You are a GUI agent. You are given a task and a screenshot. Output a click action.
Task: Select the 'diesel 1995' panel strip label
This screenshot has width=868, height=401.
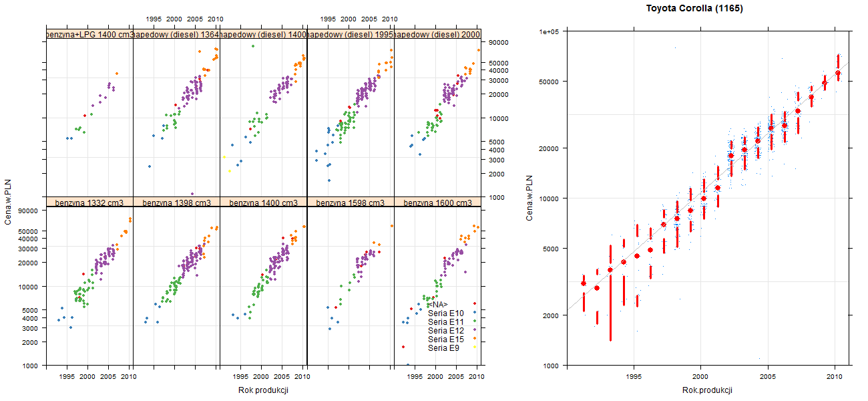(x=351, y=34)
